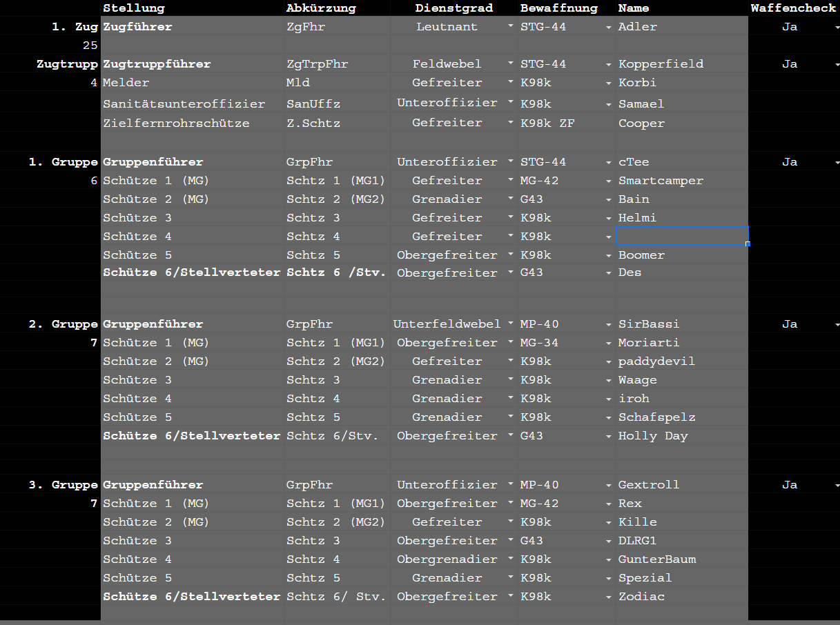Select the empty Name cell for Schütze 4
This screenshot has width=840, height=625.
click(x=681, y=236)
